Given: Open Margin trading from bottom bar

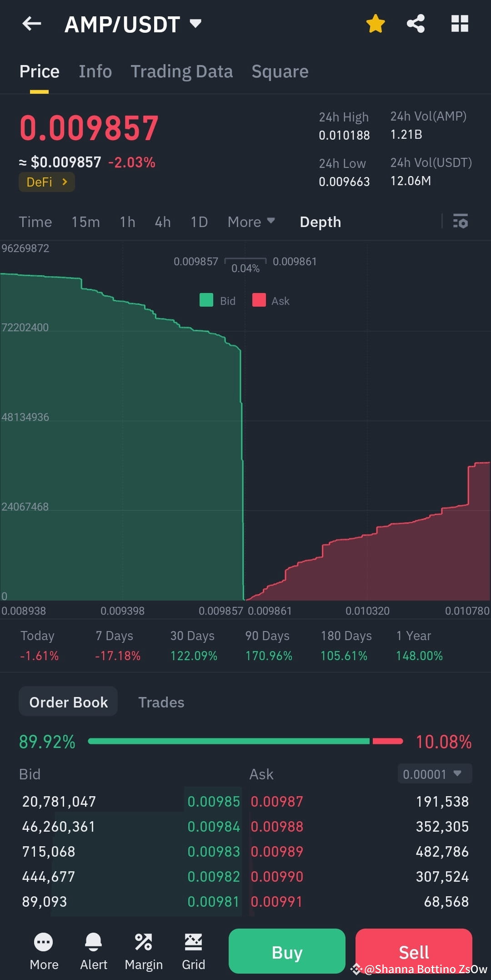Looking at the screenshot, I should [144, 951].
